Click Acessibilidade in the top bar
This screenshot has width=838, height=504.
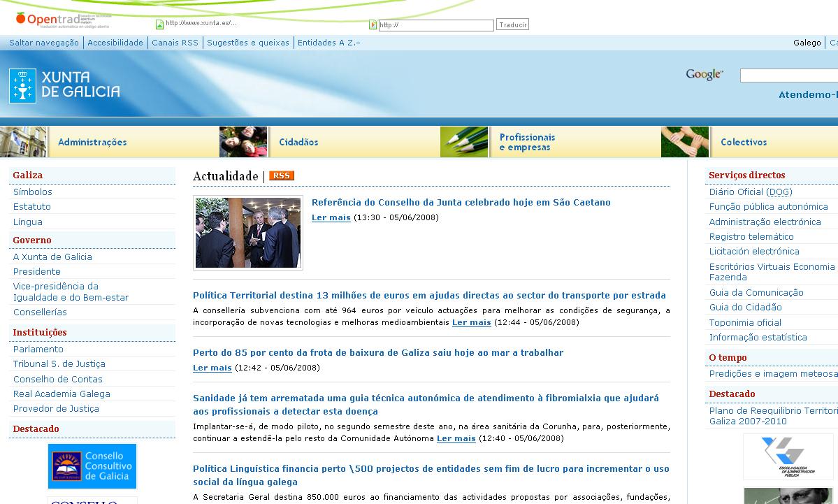point(115,43)
